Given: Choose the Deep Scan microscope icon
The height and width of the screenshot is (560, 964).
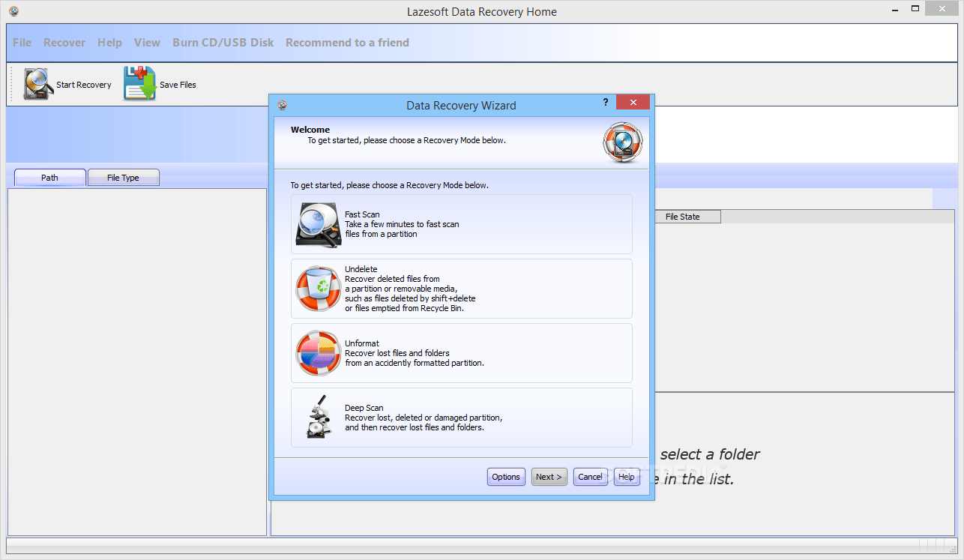Looking at the screenshot, I should [318, 418].
